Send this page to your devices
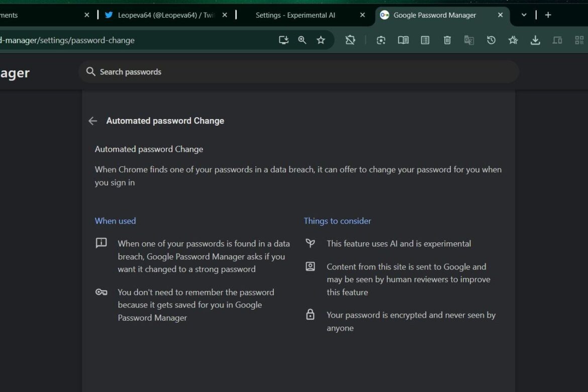 pos(557,40)
